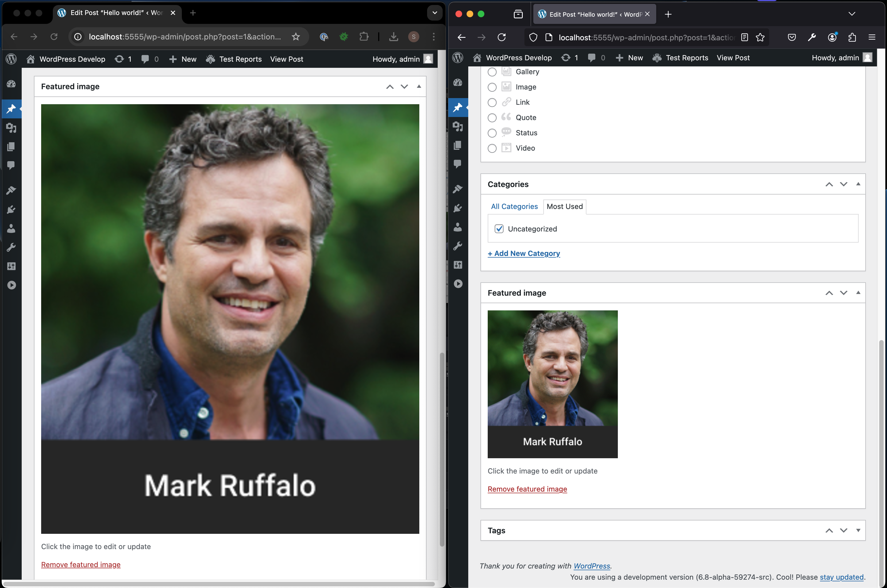Open Comments icon in right window sidebar
The width and height of the screenshot is (887, 588).
[457, 164]
